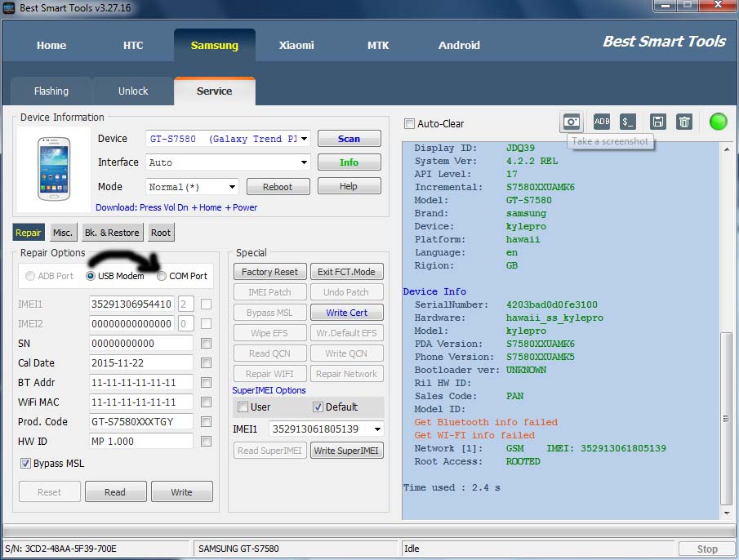Click the Prod. Code input field

coord(141,421)
